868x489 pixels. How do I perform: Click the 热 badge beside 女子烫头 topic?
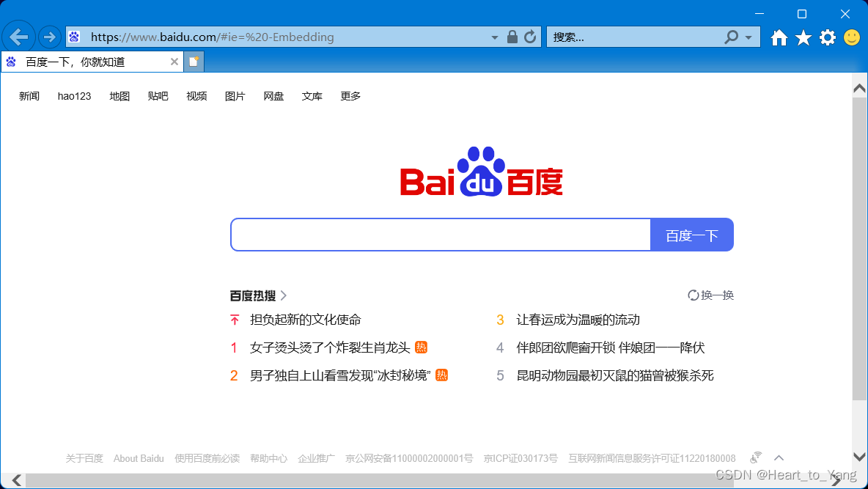[x=422, y=348]
